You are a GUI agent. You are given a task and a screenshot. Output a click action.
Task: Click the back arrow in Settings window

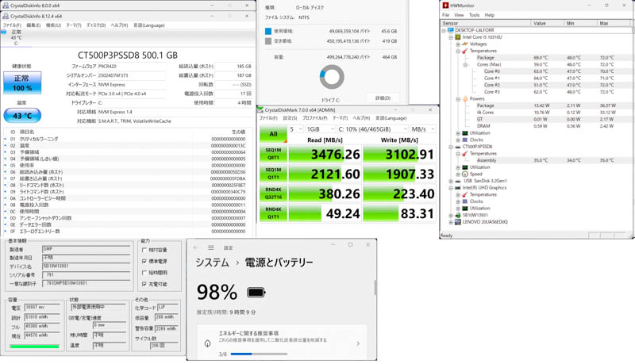pos(195,248)
